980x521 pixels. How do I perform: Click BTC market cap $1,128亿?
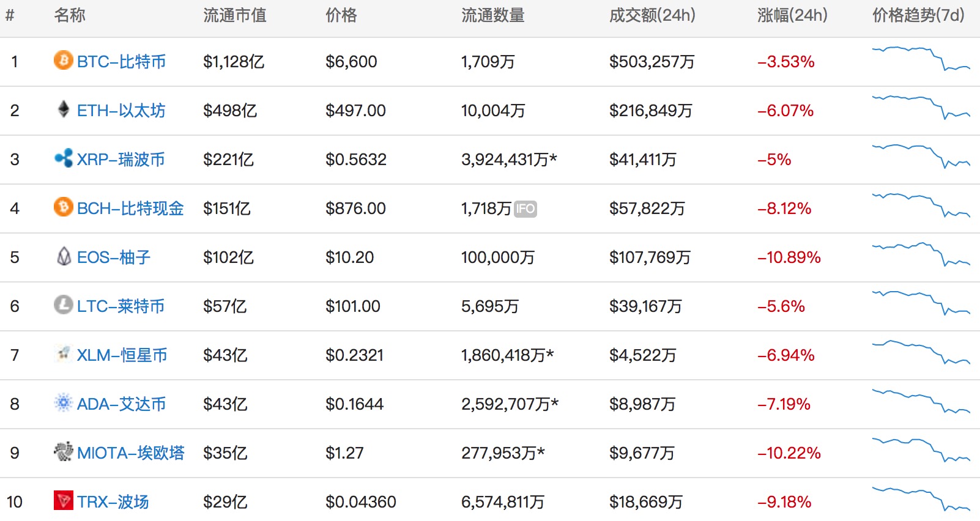234,62
